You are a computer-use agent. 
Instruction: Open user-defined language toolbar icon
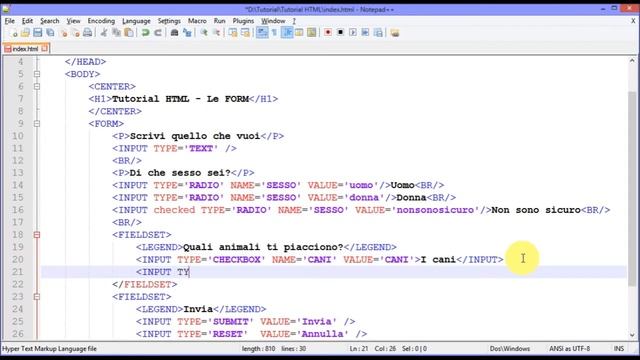pyautogui.click(x=299, y=33)
